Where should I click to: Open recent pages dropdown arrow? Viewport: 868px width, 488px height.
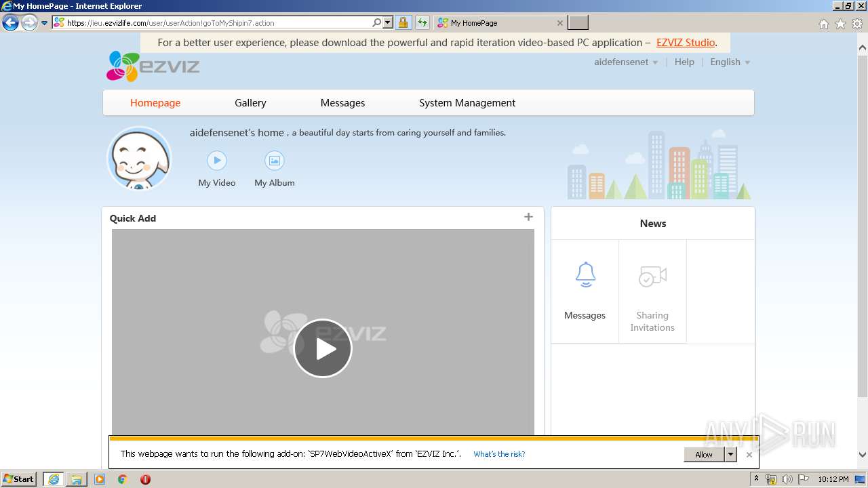[x=45, y=23]
